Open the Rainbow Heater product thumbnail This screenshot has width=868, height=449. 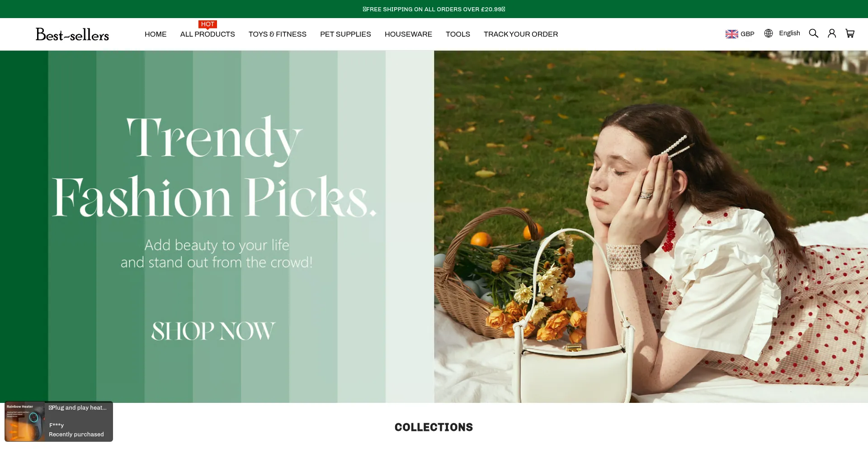[x=25, y=421]
